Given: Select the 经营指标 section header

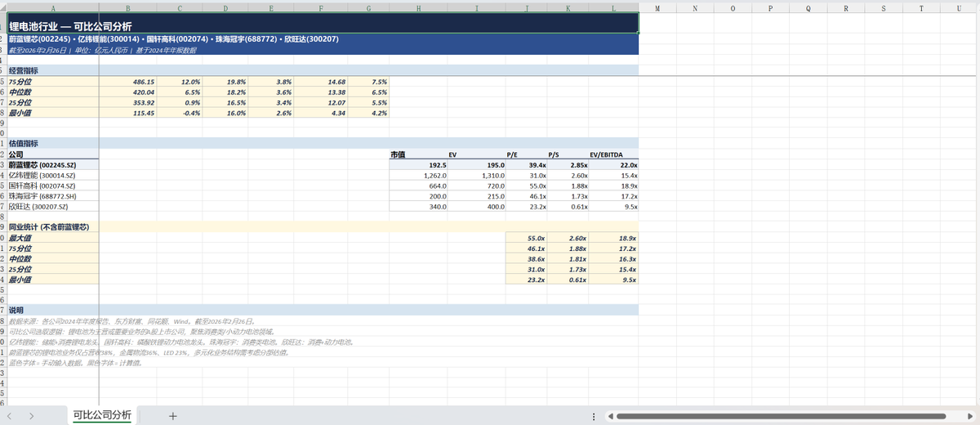Looking at the screenshot, I should coord(323,70).
